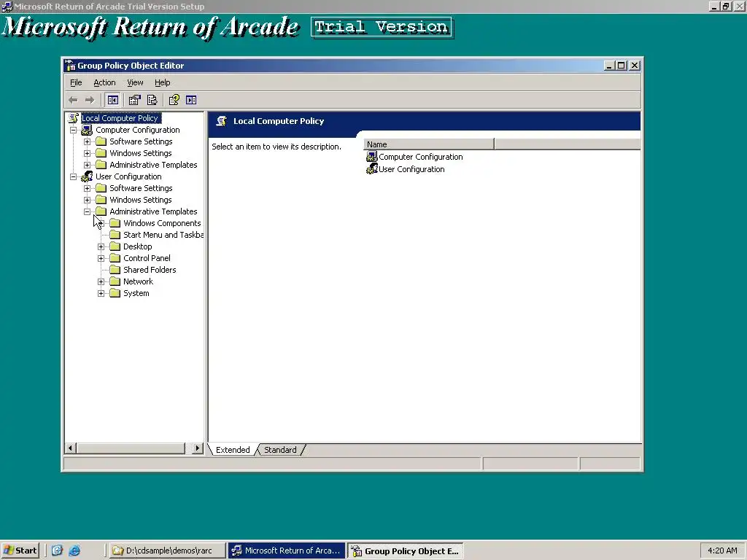
Task: Click the Help toolbar icon
Action: coord(174,100)
